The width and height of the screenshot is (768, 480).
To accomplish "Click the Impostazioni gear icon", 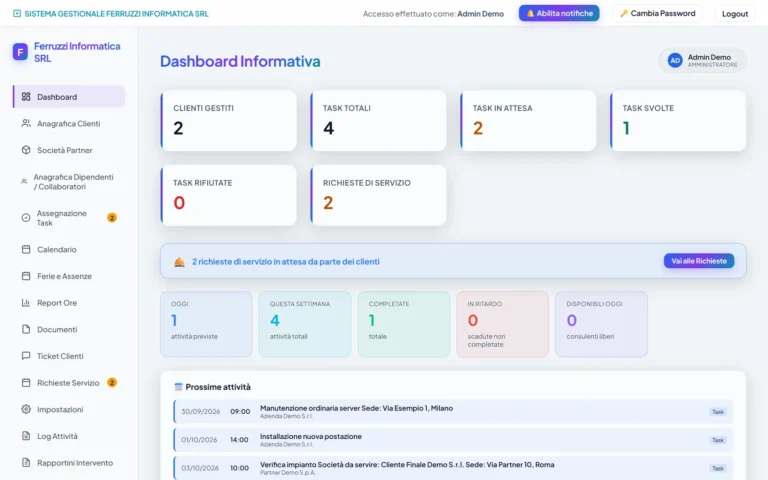I will pos(26,409).
